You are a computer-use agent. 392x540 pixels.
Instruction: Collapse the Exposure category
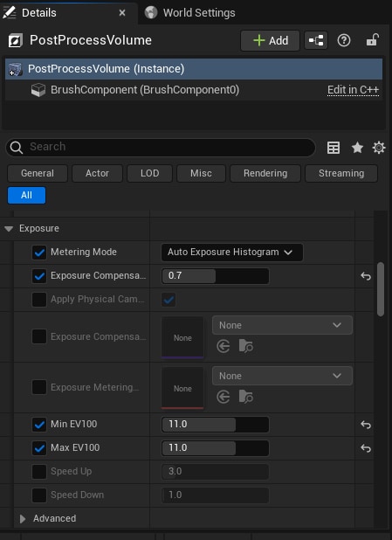tap(9, 229)
